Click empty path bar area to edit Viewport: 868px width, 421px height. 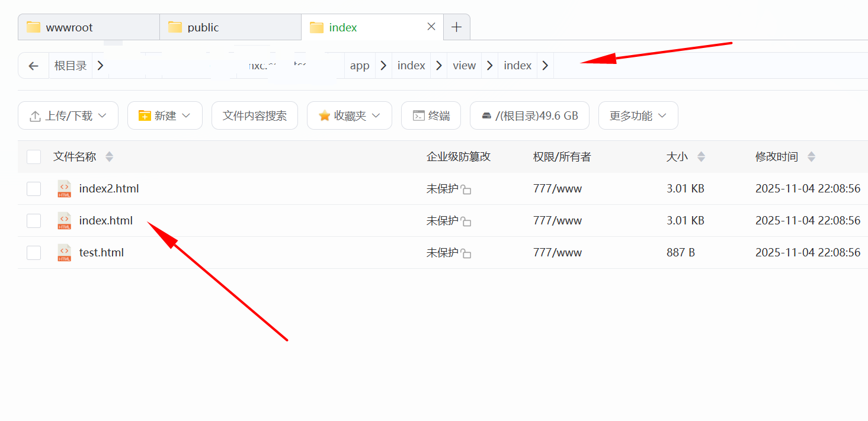tap(711, 66)
